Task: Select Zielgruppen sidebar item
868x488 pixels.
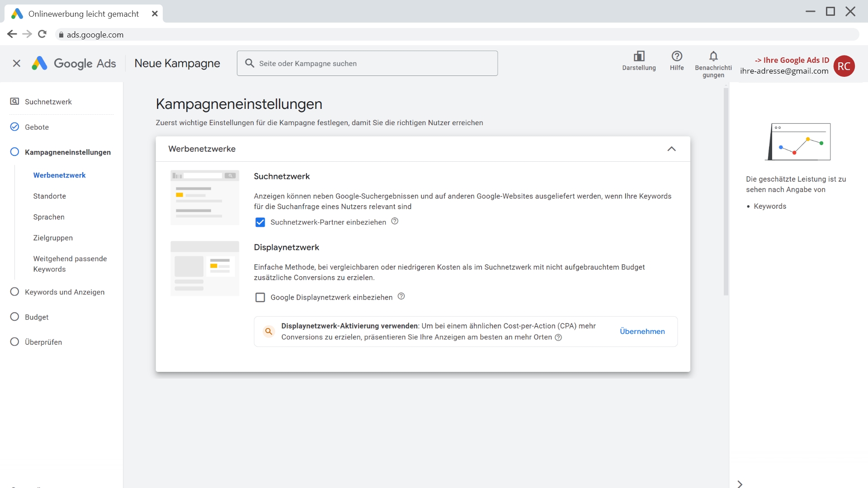Action: click(53, 238)
